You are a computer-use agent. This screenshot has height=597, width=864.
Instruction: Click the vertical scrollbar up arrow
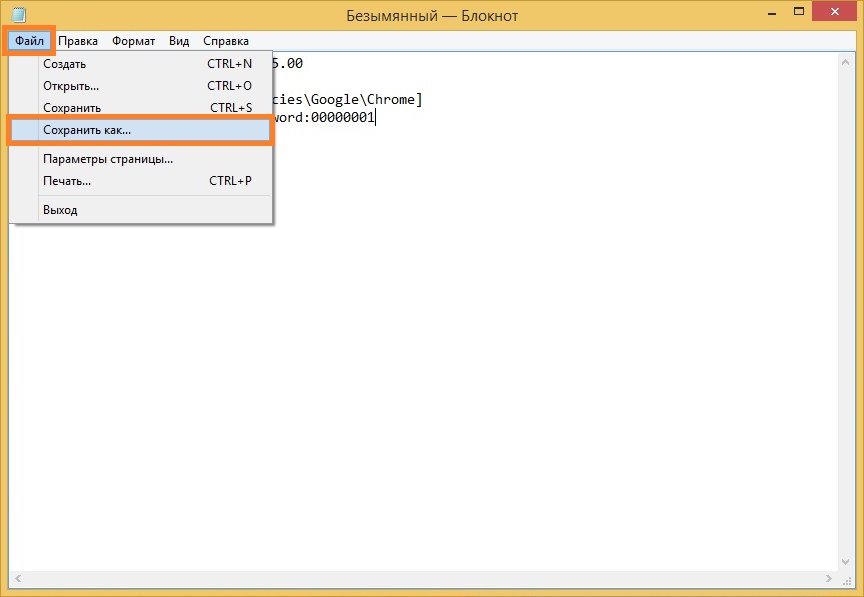tap(846, 62)
